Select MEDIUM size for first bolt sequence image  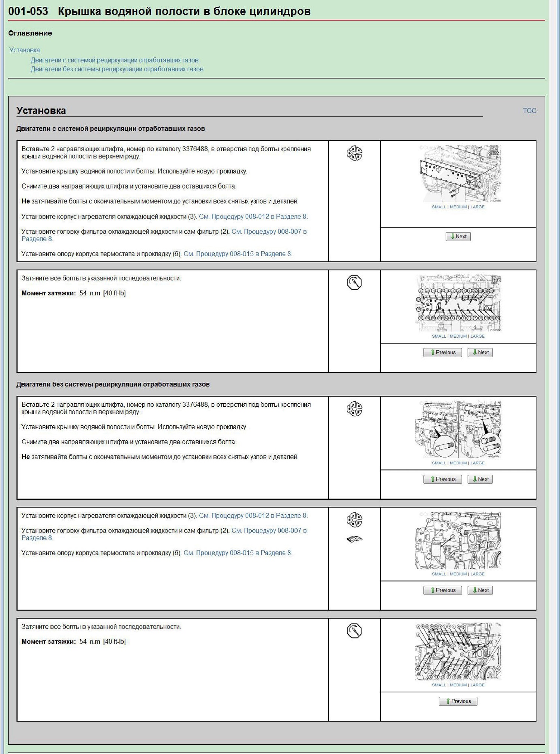(458, 336)
